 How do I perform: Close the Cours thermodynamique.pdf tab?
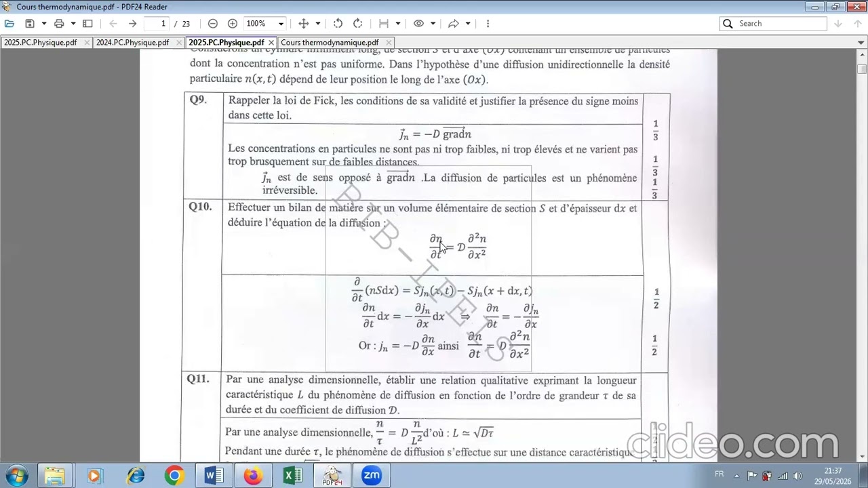(388, 43)
